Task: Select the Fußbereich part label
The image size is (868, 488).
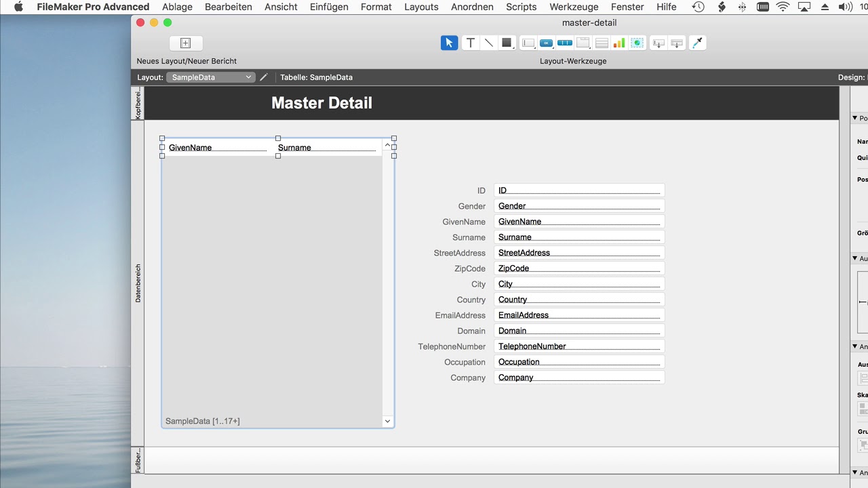Action: point(138,460)
